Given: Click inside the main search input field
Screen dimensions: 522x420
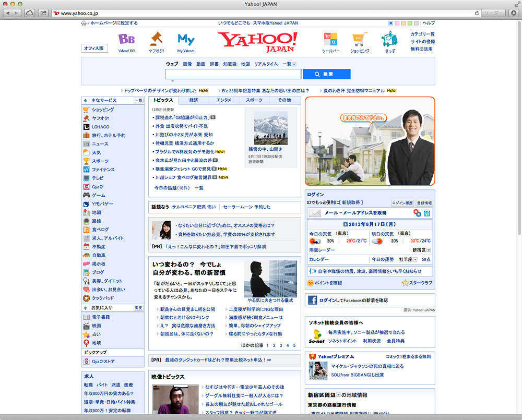Looking at the screenshot, I should pos(233,74).
